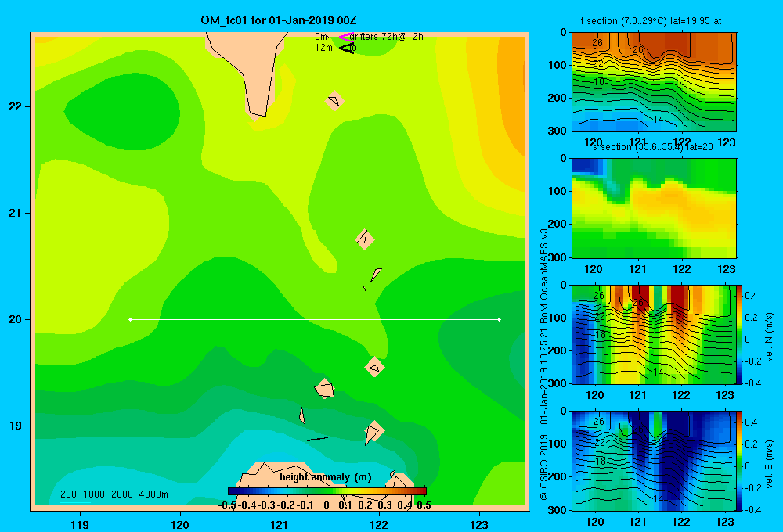Click the height anomaly color bar
Viewport: 783px width, 532px height.
(x=327, y=491)
